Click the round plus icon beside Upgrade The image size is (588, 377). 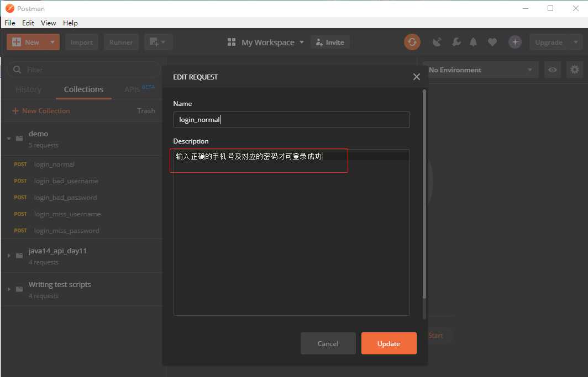pos(515,42)
